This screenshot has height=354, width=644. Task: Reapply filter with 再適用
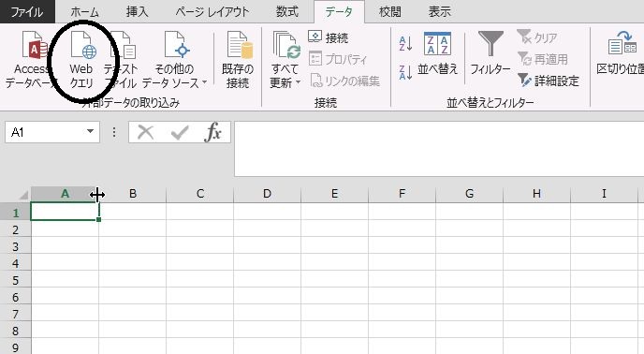[x=543, y=59]
